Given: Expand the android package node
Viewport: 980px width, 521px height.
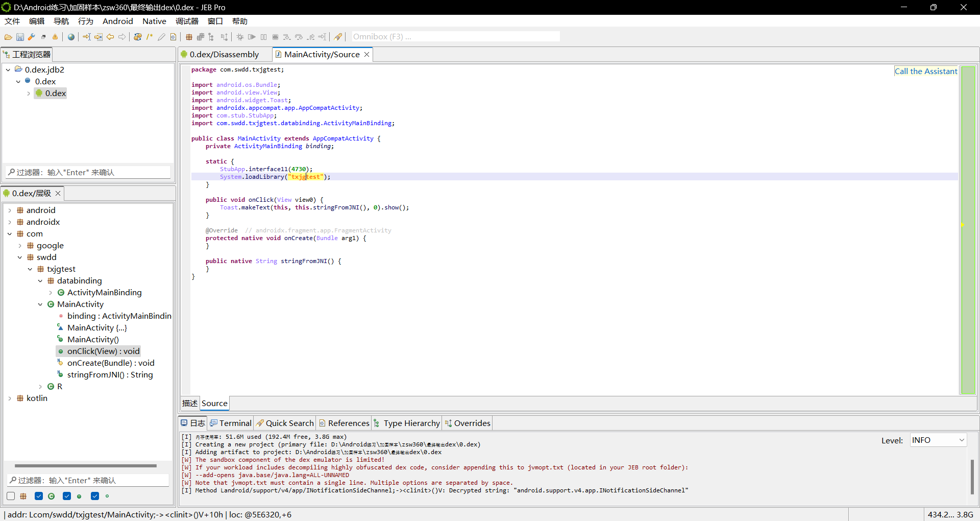Looking at the screenshot, I should coord(10,210).
